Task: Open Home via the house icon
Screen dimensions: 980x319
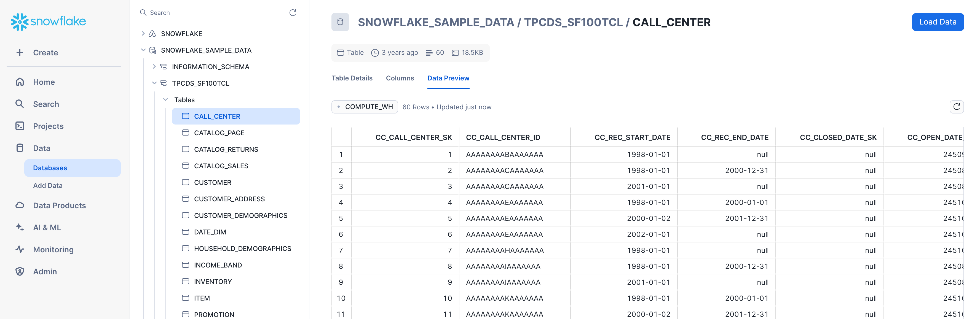Action: [20, 82]
